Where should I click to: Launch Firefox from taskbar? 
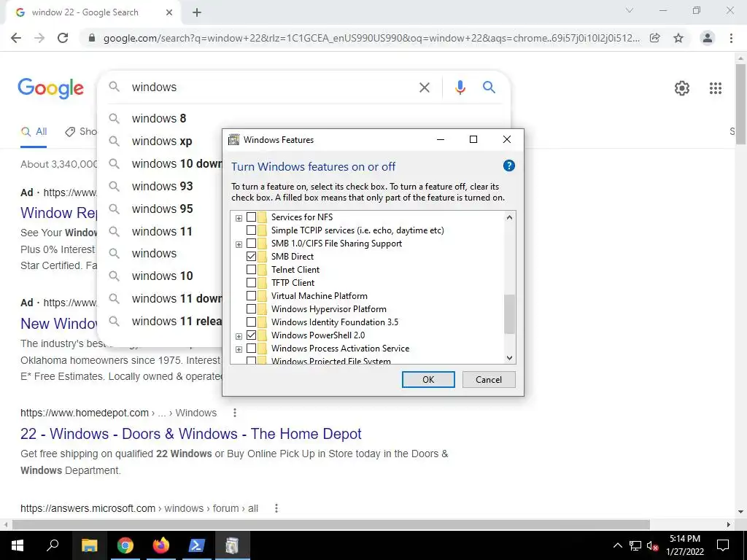pos(161,545)
